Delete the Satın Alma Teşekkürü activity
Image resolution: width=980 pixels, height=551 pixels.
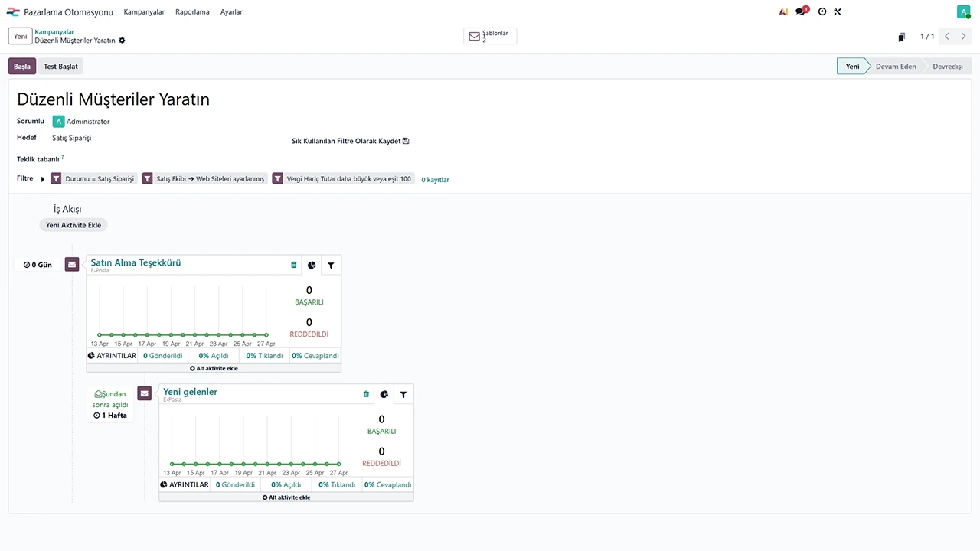[x=293, y=265]
